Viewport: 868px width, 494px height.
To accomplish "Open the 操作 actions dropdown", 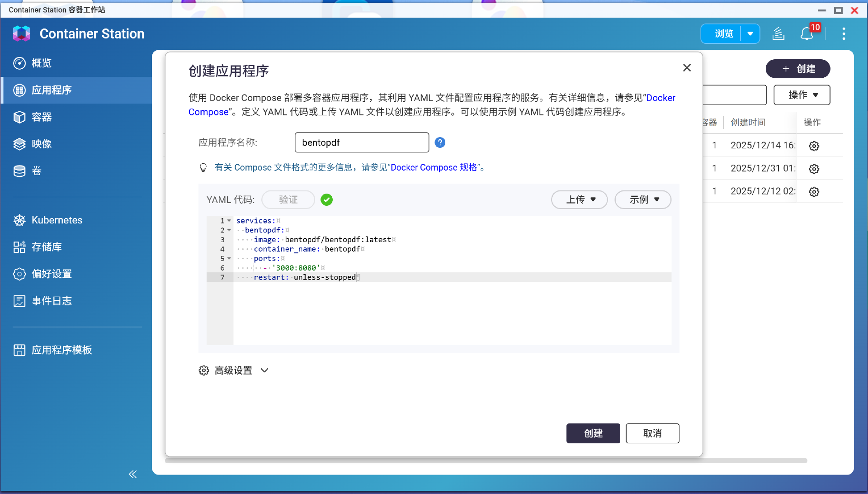I will coord(802,95).
